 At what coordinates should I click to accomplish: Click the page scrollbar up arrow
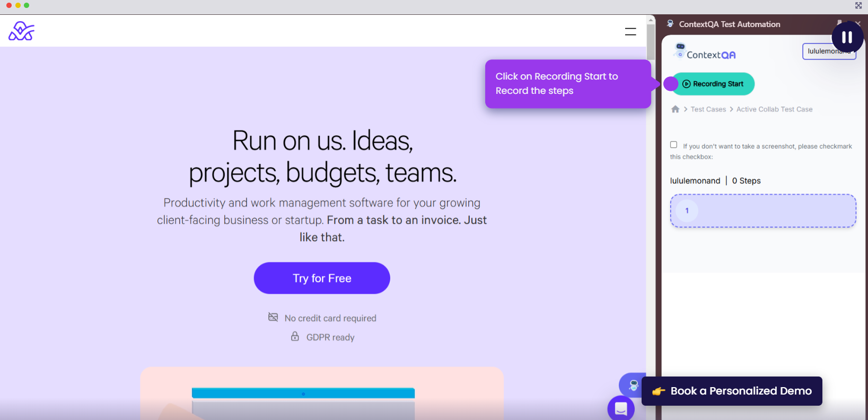[651, 20]
